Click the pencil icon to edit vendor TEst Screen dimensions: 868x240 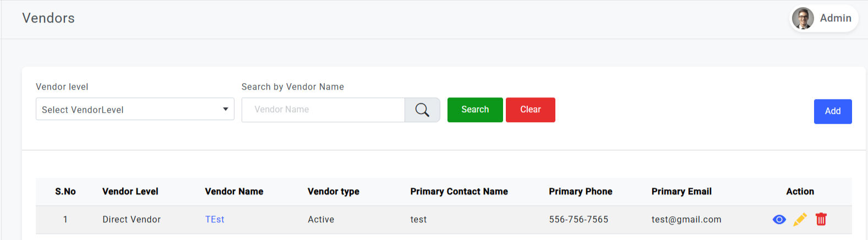[x=800, y=220]
